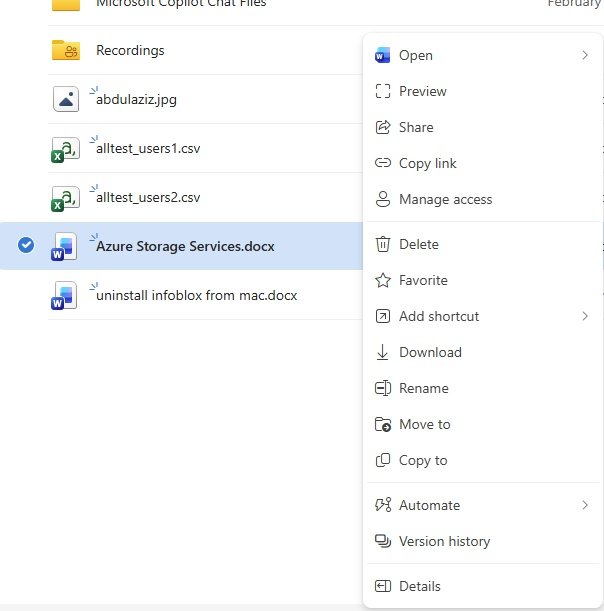Choose Download from the context menu
604x611 pixels.
(482, 352)
